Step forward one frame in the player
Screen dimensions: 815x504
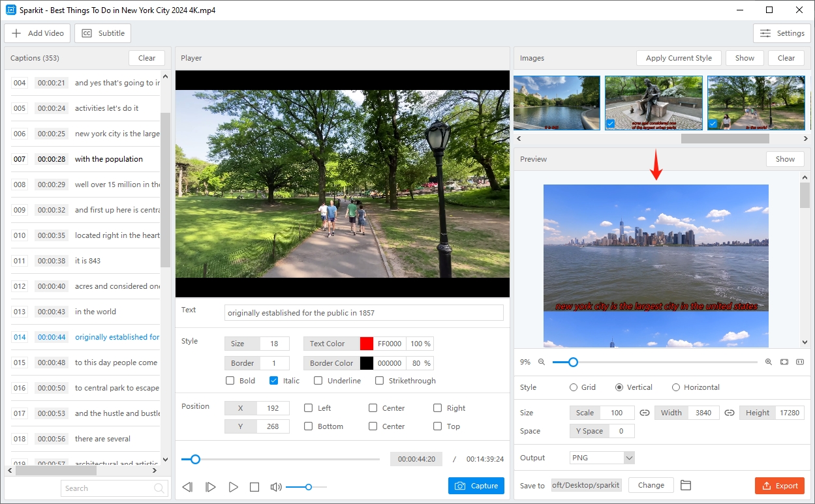coord(210,486)
